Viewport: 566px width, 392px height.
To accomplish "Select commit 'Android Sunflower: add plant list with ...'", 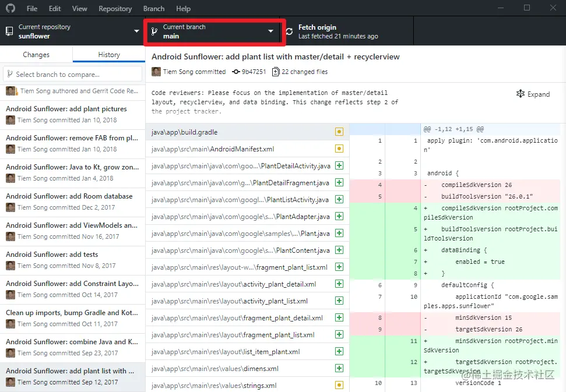I will 72,377.
